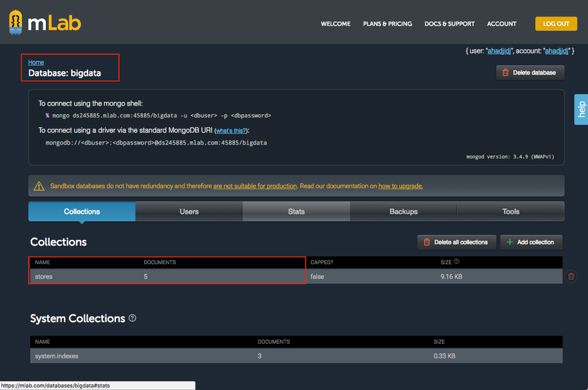Click the mongodb:// URI string
The image size is (588, 390).
point(156,143)
